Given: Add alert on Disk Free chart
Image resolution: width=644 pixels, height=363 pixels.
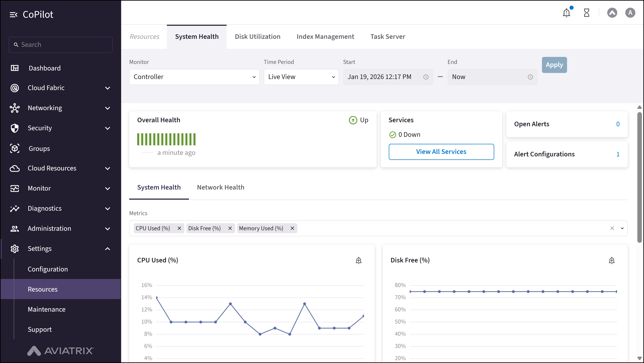Looking at the screenshot, I should click(611, 260).
